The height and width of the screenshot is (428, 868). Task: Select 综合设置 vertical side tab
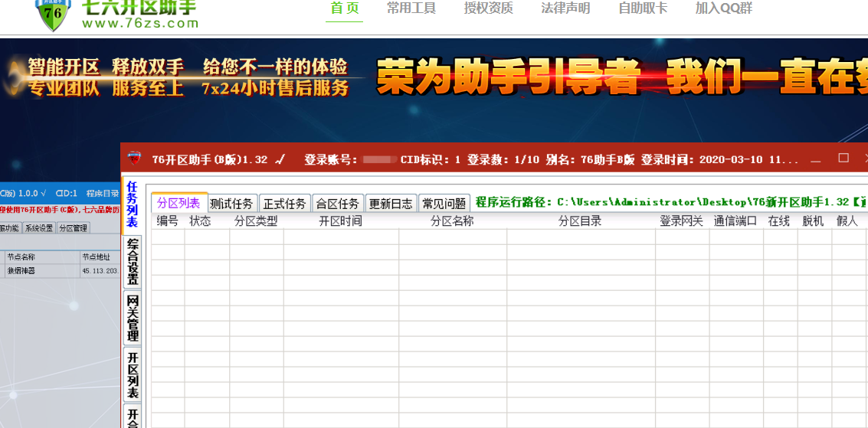[133, 262]
